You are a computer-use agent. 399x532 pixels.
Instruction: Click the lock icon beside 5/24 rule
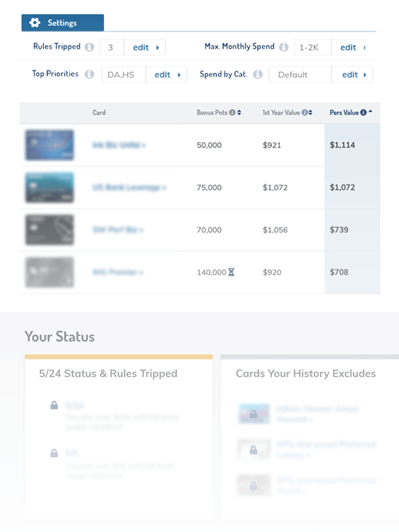54,405
